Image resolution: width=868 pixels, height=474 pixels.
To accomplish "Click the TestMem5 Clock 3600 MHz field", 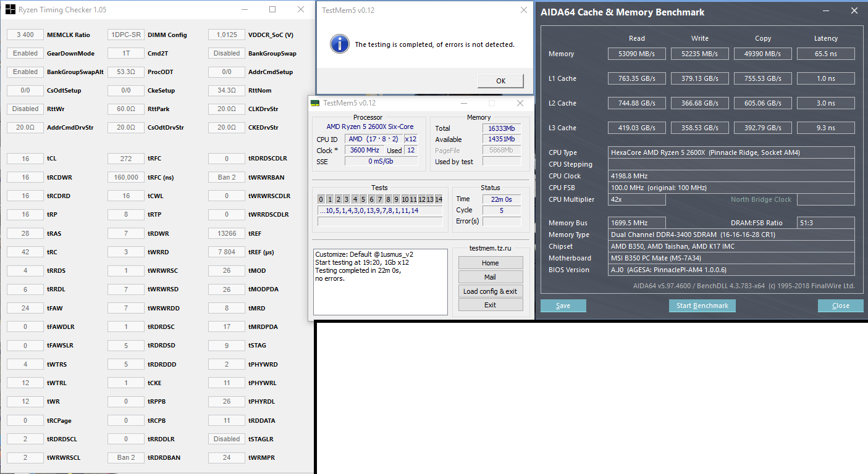I will point(365,150).
